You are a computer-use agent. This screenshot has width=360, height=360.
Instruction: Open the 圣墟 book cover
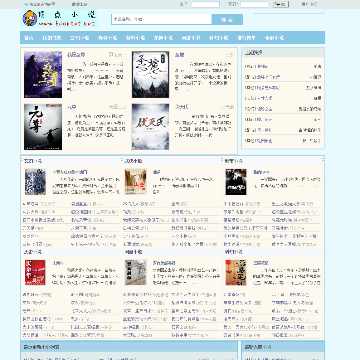150,74
